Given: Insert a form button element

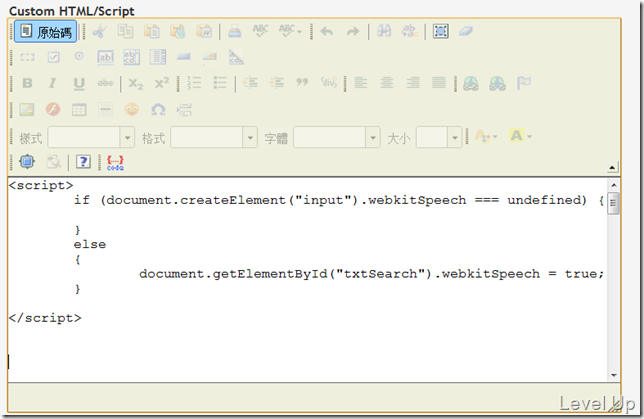Looking at the screenshot, I should [184, 57].
